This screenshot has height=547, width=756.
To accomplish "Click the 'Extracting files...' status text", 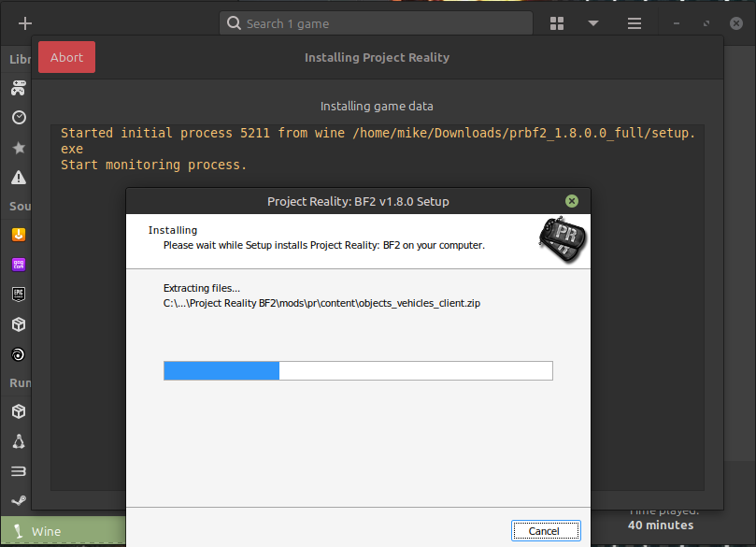I will click(202, 288).
